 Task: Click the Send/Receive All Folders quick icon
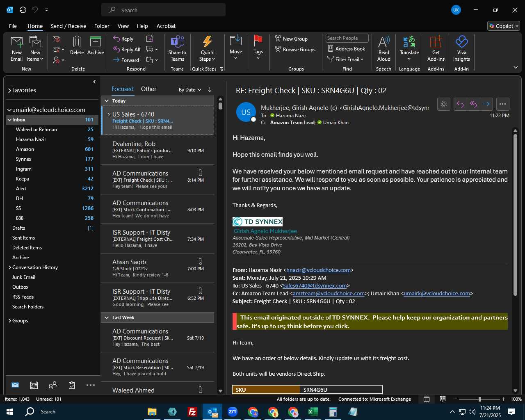[23, 10]
